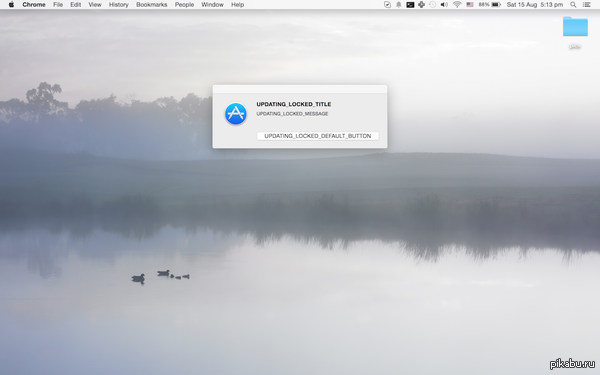Click the UPDATING_LOCKED_DEFAULT_BUTTON button

pos(318,136)
